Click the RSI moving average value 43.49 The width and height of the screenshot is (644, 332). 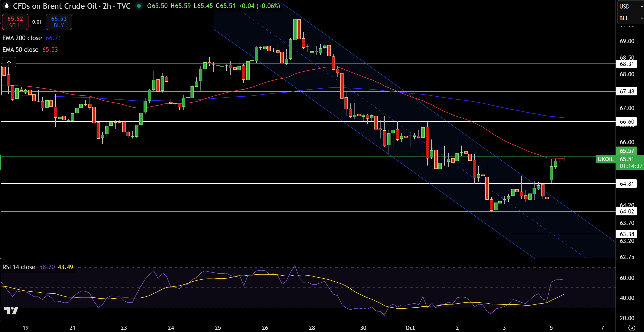point(65,267)
